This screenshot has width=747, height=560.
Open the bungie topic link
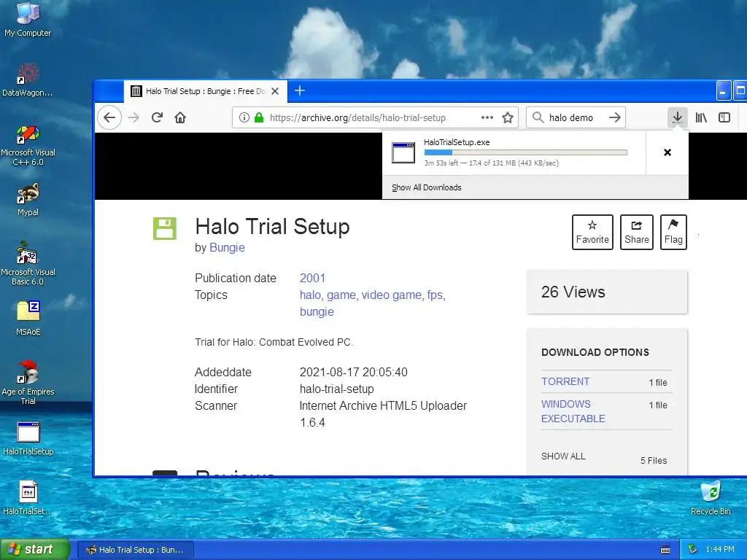(x=317, y=312)
